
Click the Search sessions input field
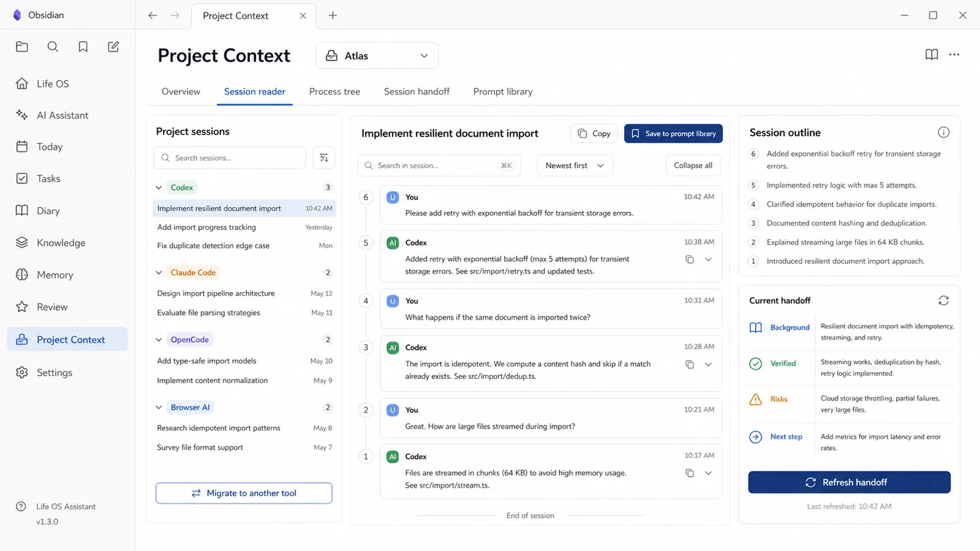[230, 157]
